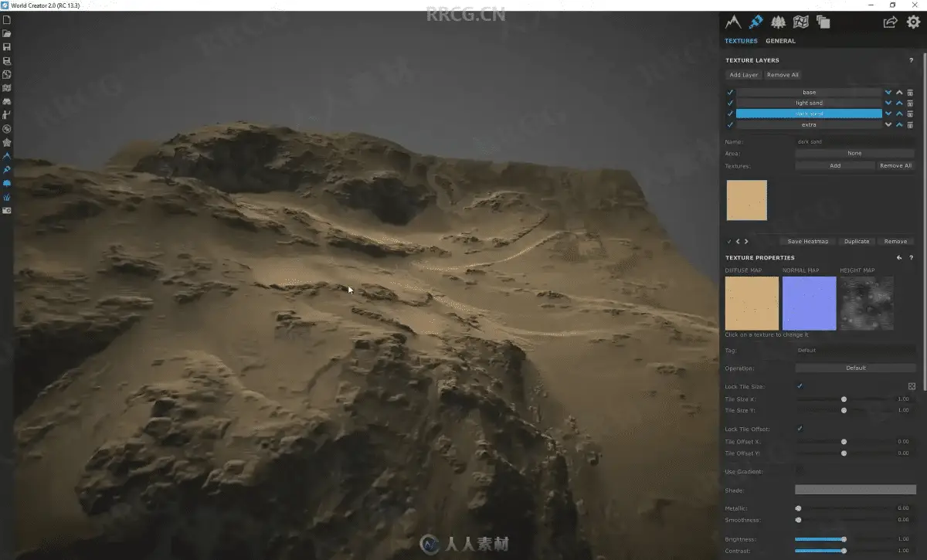Move dark sand layer up with its up chevron
Viewport: 927px width, 560px height.
[x=899, y=114]
